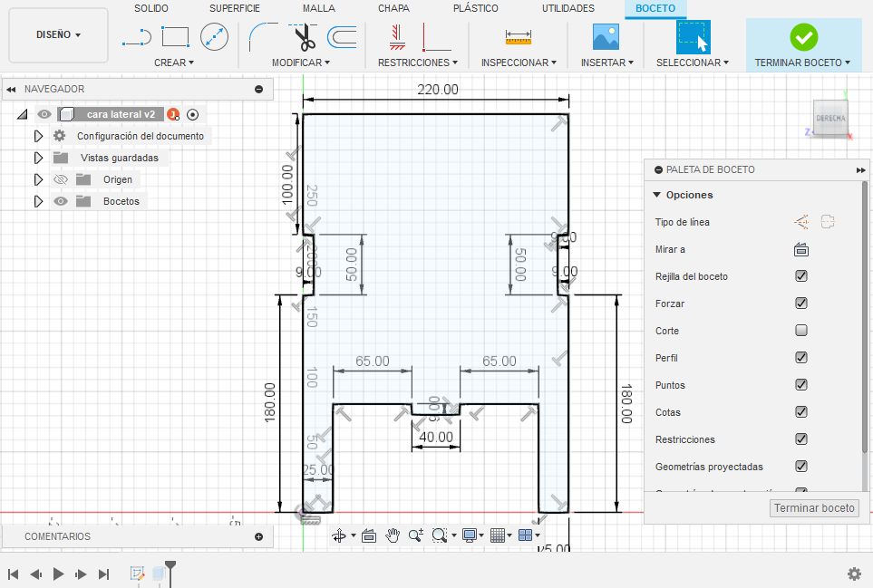
Task: Select the Trim scissors tool
Action: click(x=304, y=37)
